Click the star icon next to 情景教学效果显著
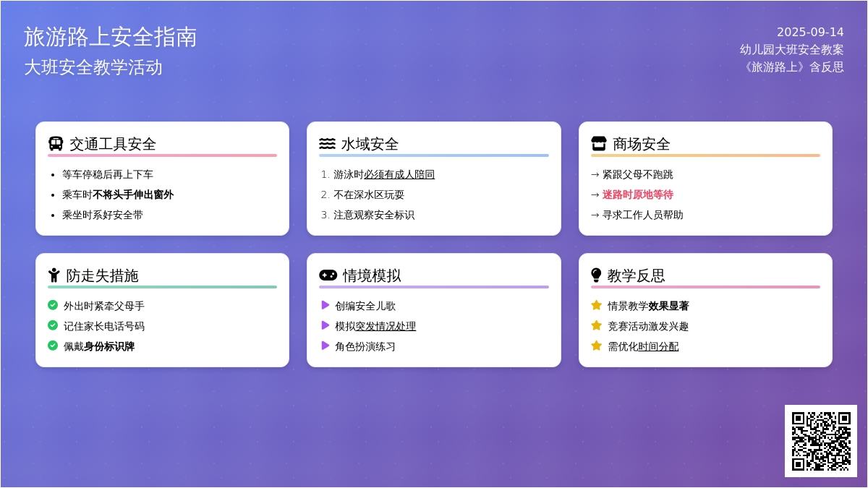Viewport: 868px width, 488px height. tap(596, 305)
